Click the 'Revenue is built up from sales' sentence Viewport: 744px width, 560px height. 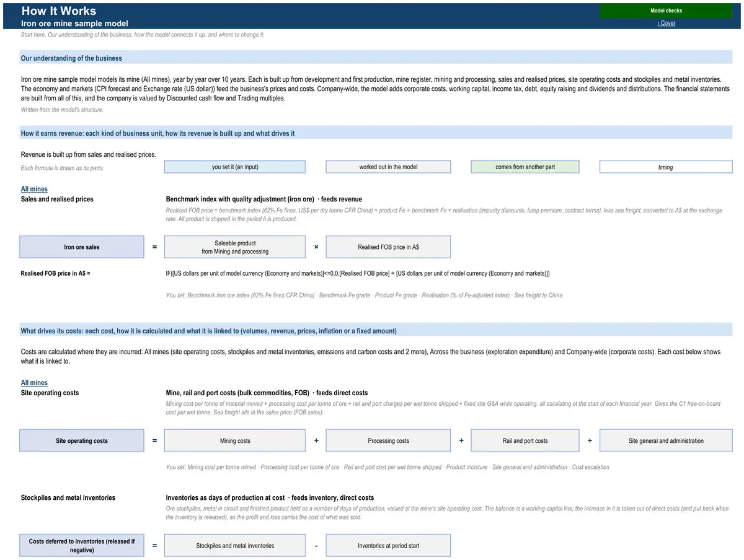click(x=89, y=154)
